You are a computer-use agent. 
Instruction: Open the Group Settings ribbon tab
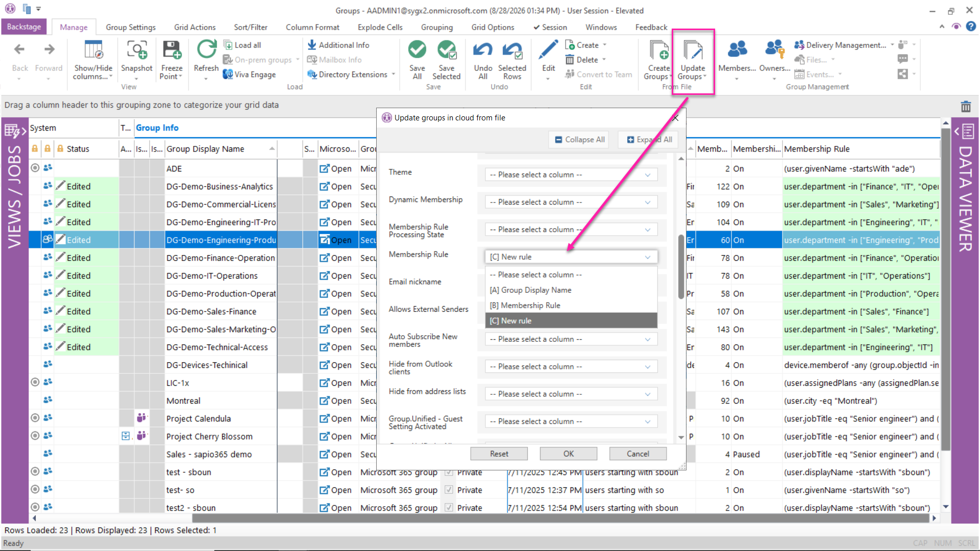[131, 27]
